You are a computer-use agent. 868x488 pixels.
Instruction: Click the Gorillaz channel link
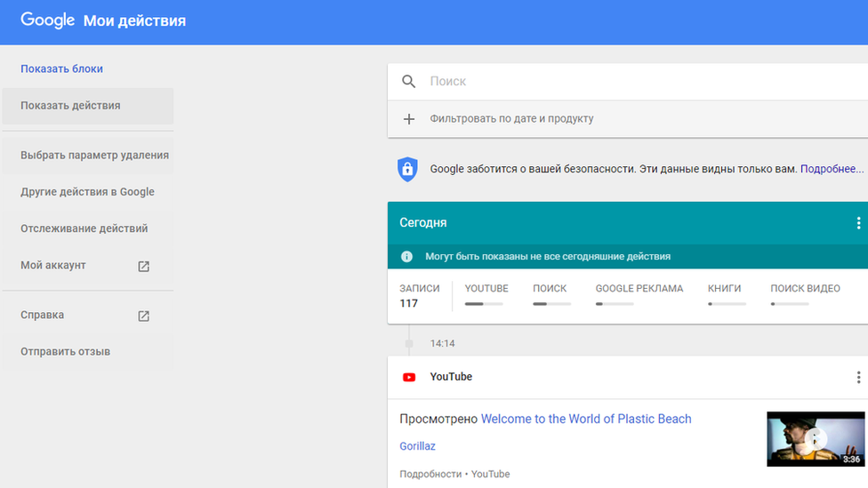417,446
